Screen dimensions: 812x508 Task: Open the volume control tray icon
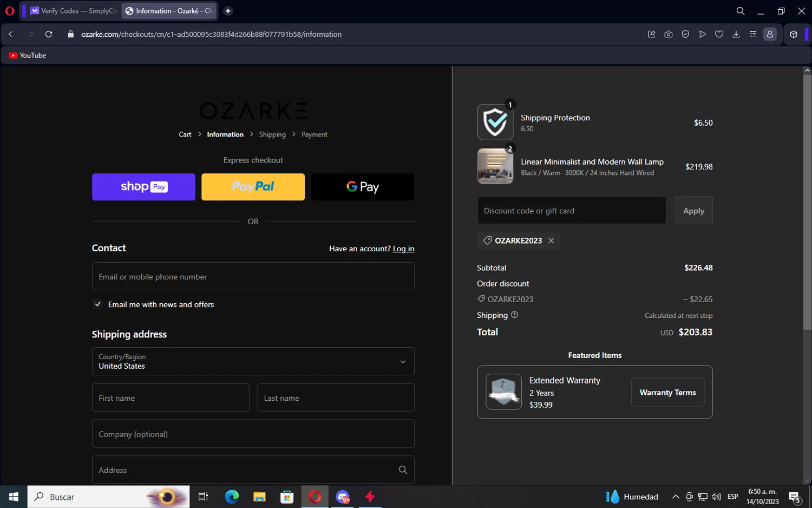pos(716,497)
